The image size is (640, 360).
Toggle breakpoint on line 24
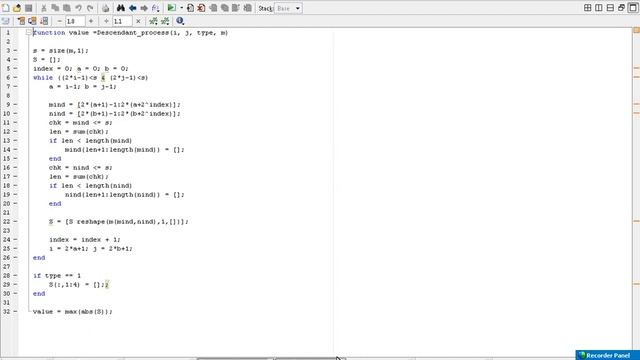click(15, 240)
